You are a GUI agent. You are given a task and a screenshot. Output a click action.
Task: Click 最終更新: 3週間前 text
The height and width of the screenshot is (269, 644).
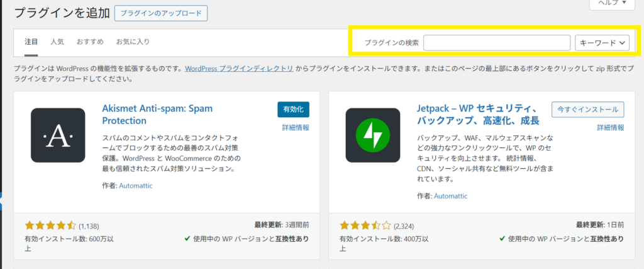point(282,225)
